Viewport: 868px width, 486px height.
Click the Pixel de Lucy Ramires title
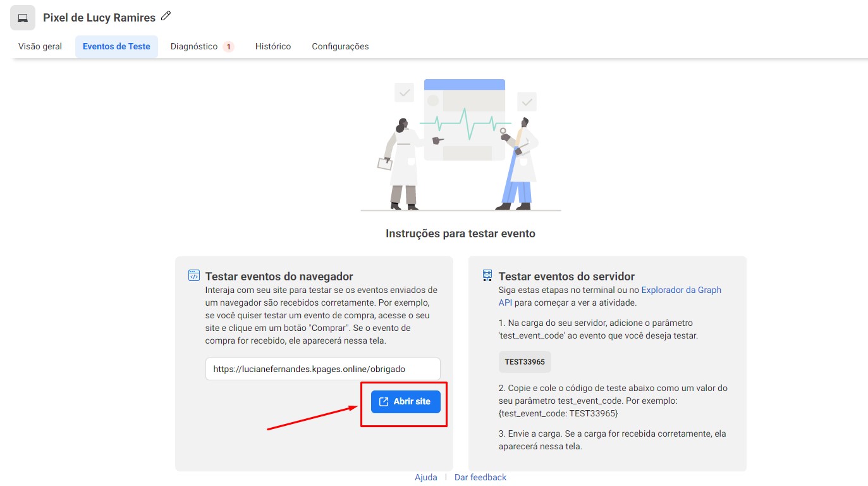point(99,18)
